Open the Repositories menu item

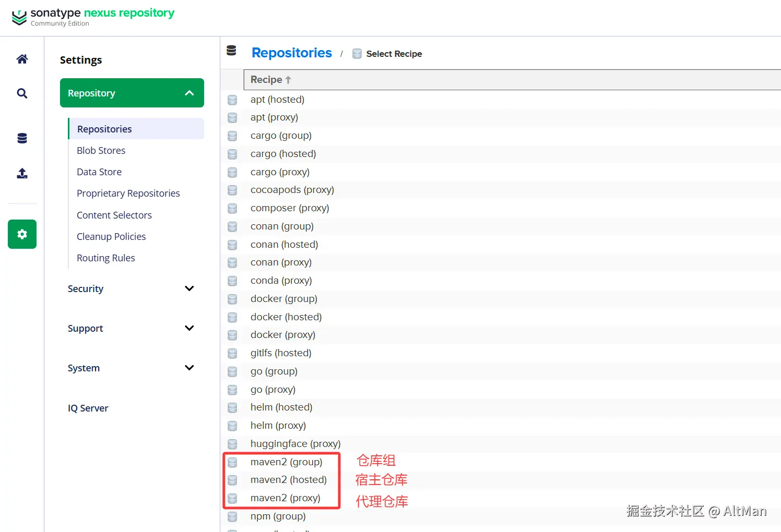(136, 129)
